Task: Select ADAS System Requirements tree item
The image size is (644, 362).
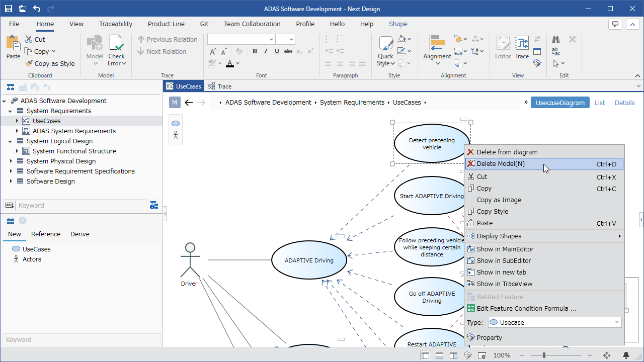Action: coord(74,131)
